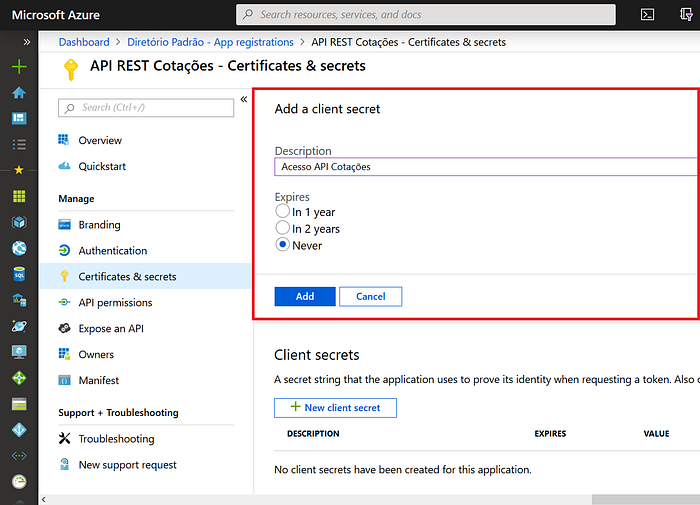The image size is (700, 505).
Task: Click the Microsoft Azure logo text
Action: tap(56, 15)
